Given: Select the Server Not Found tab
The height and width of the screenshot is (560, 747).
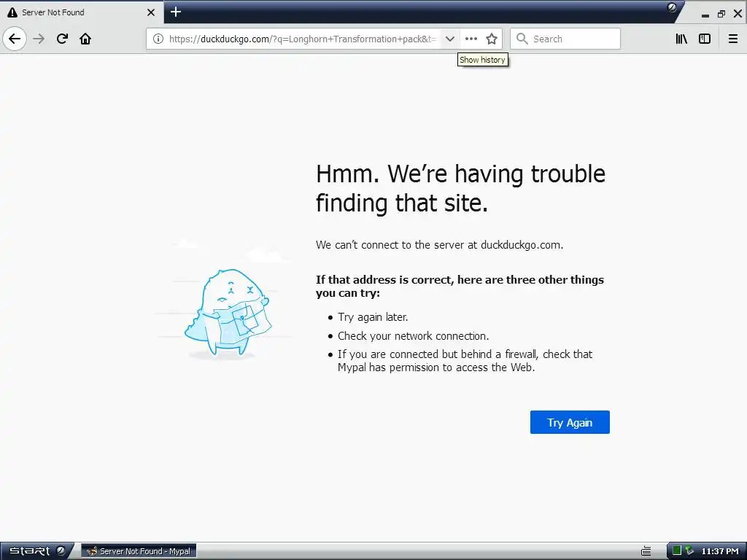Looking at the screenshot, I should coord(81,12).
